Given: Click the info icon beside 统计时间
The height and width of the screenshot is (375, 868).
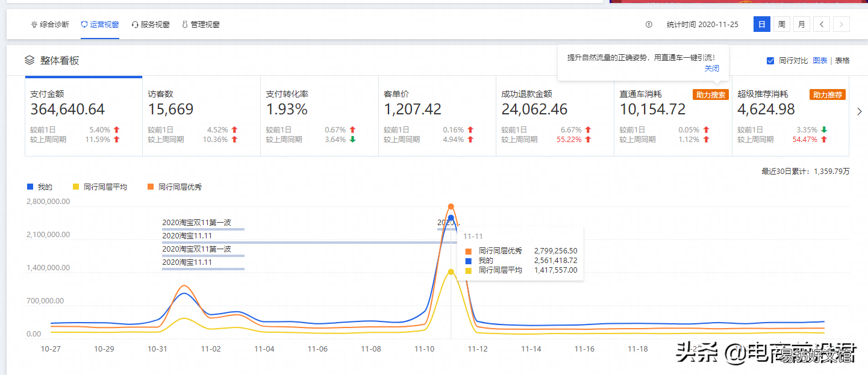Looking at the screenshot, I should coord(649,25).
